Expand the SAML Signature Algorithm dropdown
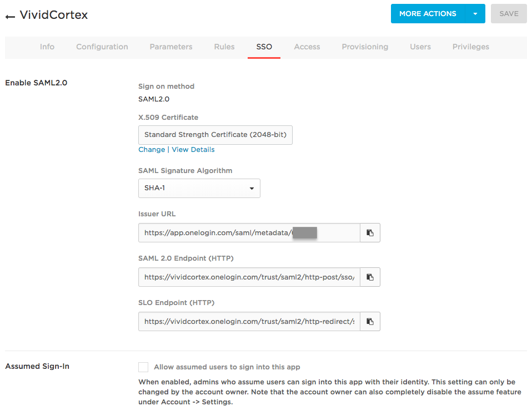The width and height of the screenshot is (532, 411). (x=199, y=188)
